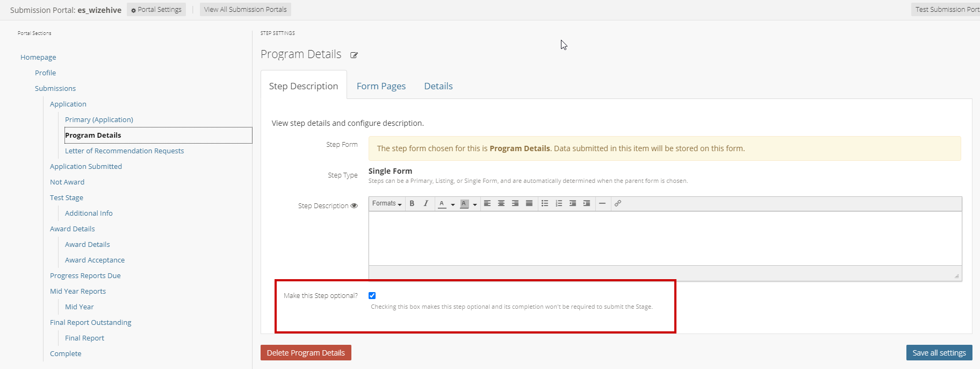980x369 pixels.
Task: Click the Step Form notice about Program Details
Action: coord(665,148)
